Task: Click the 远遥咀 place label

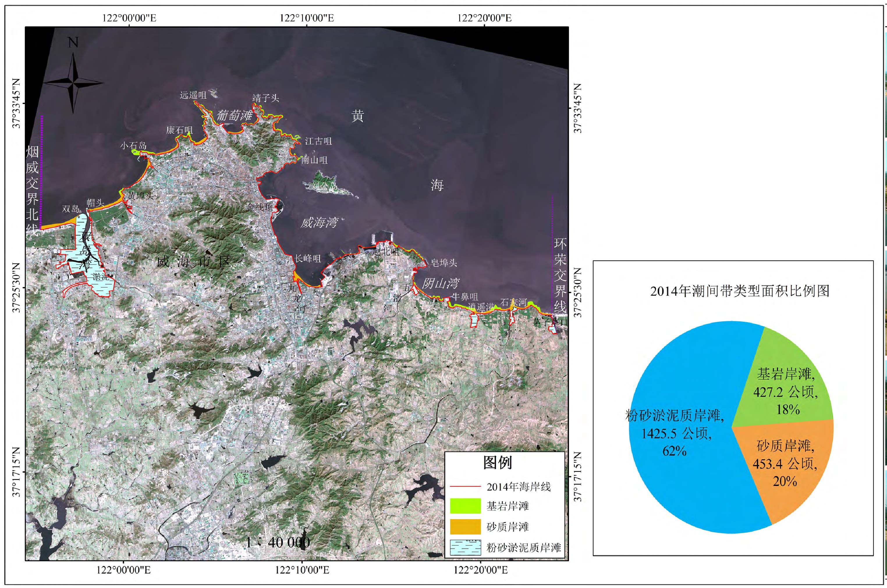Action: tap(193, 95)
